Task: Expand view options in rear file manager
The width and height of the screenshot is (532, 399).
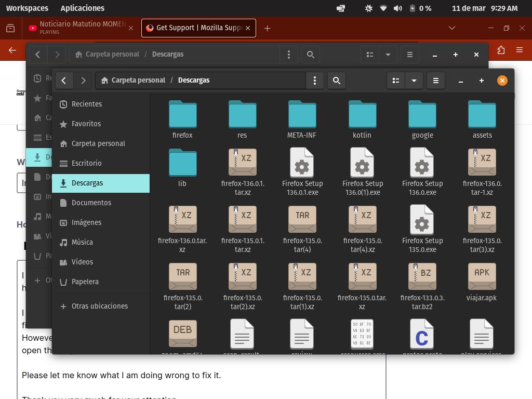Action: 388,54
